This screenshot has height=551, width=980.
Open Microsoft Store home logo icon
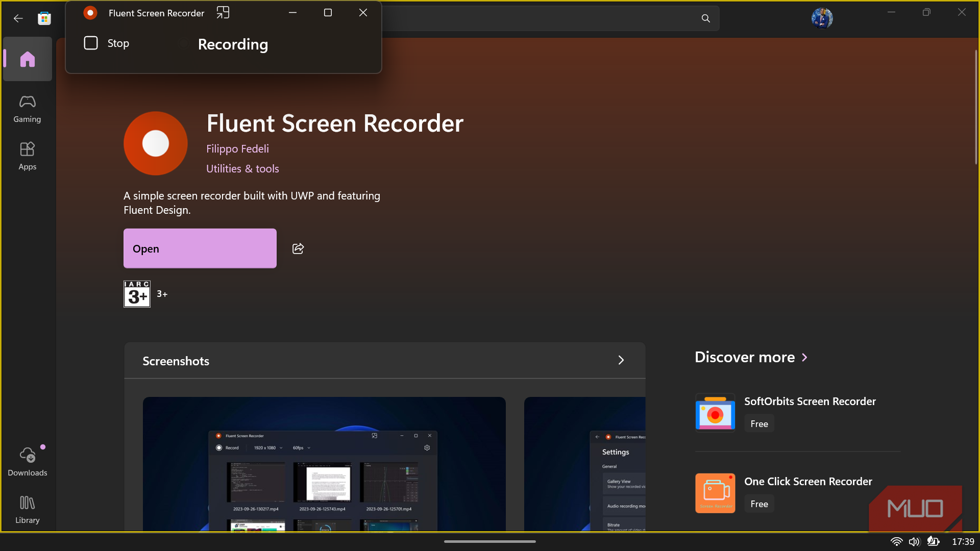pyautogui.click(x=44, y=18)
